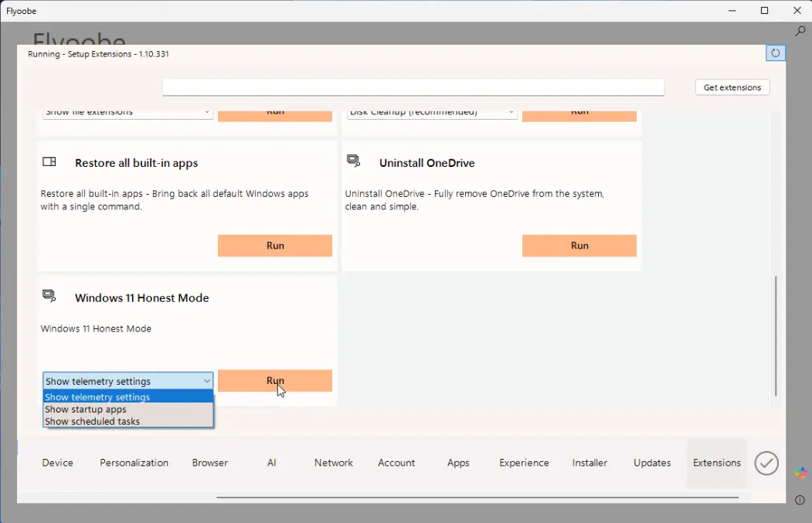Click the Get extensions button

point(732,87)
